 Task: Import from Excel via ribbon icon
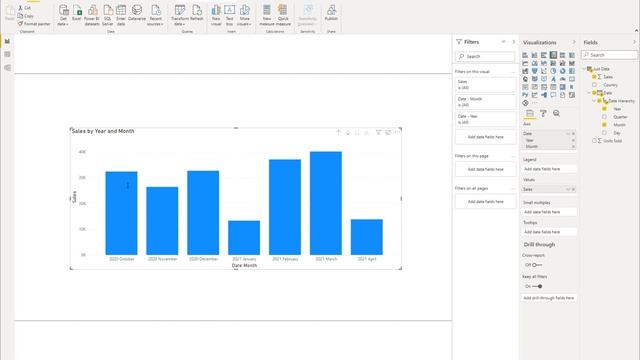click(77, 13)
